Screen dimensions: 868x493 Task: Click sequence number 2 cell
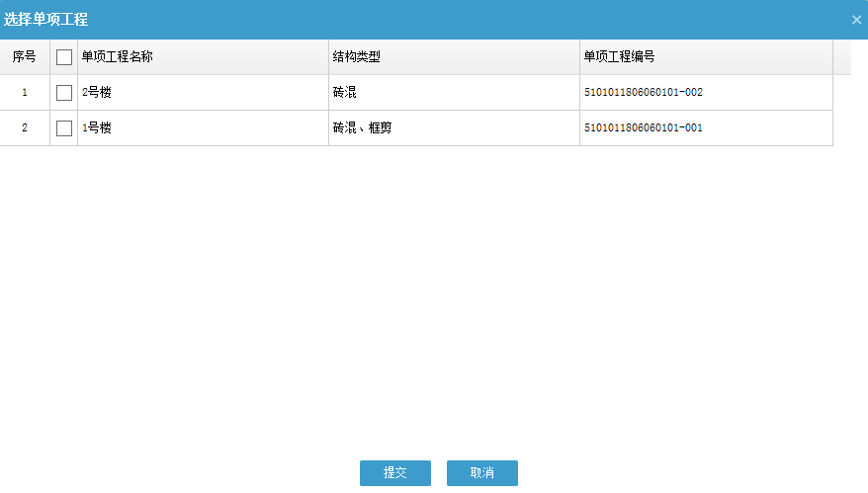click(x=25, y=128)
